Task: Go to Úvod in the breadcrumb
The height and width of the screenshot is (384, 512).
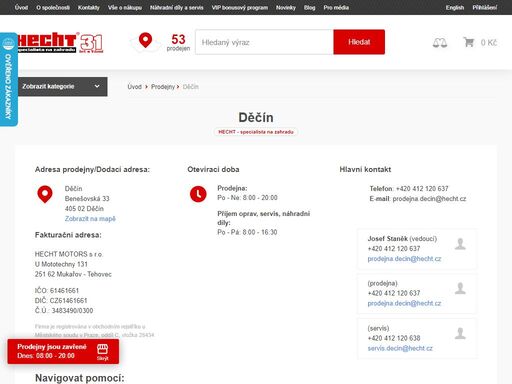Action: click(x=135, y=87)
